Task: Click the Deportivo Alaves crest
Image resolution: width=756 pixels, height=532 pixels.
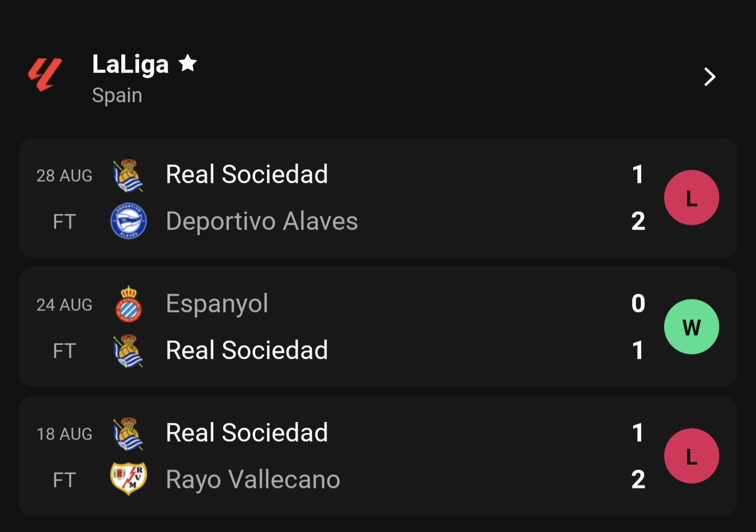Action: coord(128,221)
